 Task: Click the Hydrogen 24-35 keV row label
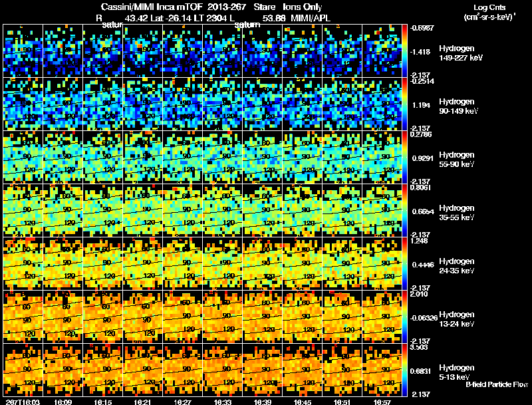click(457, 266)
